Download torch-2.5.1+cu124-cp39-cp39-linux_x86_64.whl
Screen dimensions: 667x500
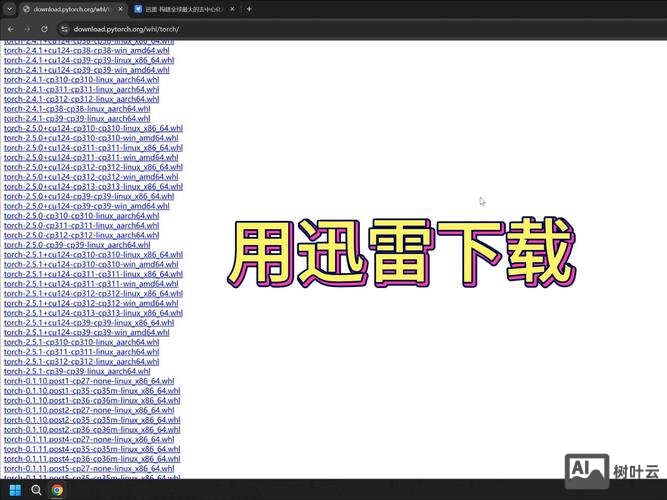[x=89, y=323]
